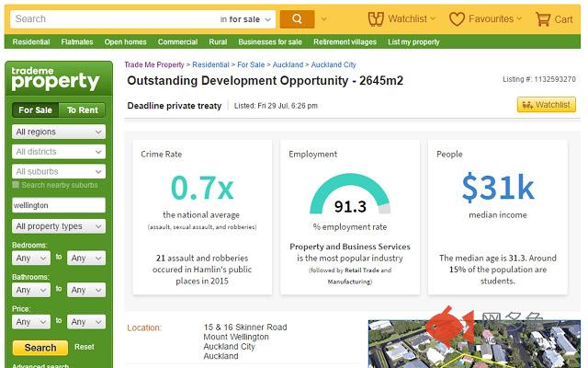The image size is (588, 368).
Task: Follow the Auckland breadcrumb link
Action: [288, 64]
